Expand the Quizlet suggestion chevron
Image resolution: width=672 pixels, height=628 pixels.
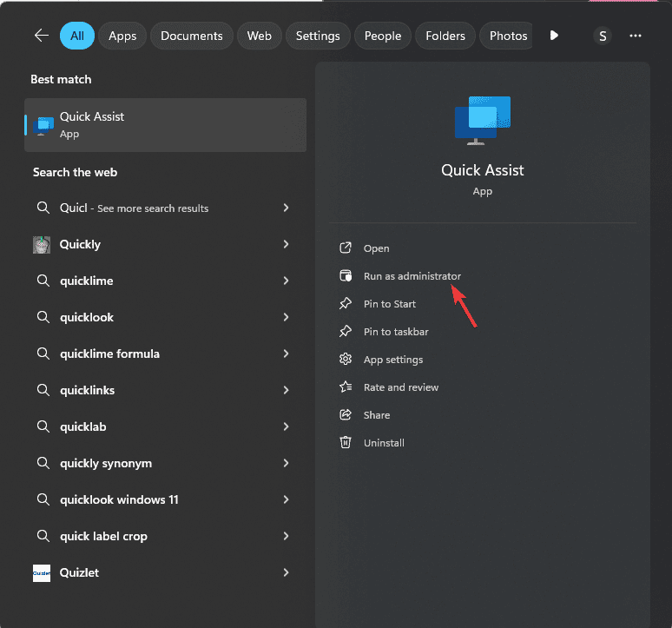tap(286, 572)
